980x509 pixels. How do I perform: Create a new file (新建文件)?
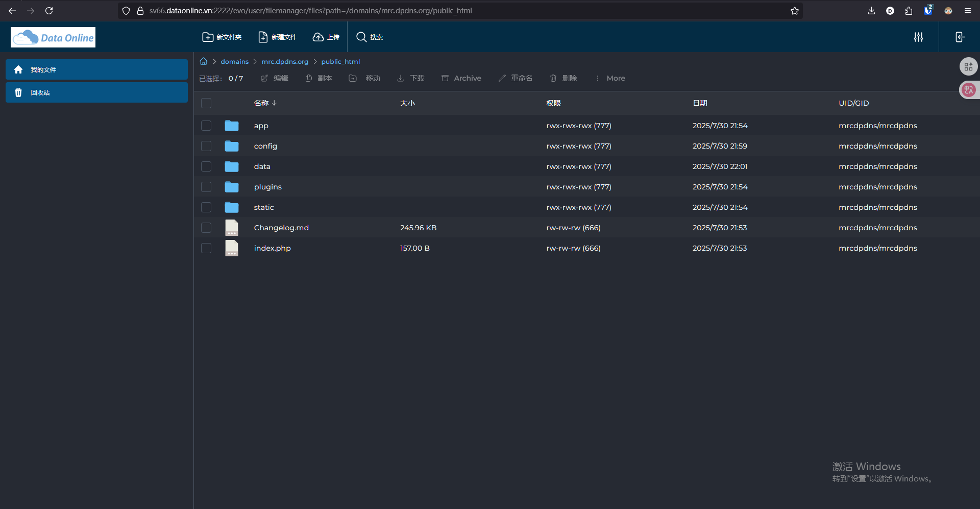277,37
